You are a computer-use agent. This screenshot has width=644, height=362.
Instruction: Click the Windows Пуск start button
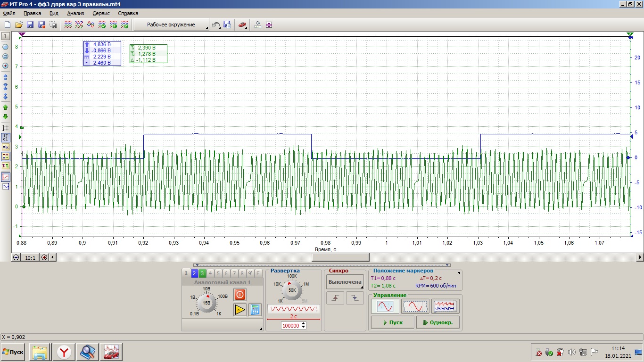[x=13, y=352]
